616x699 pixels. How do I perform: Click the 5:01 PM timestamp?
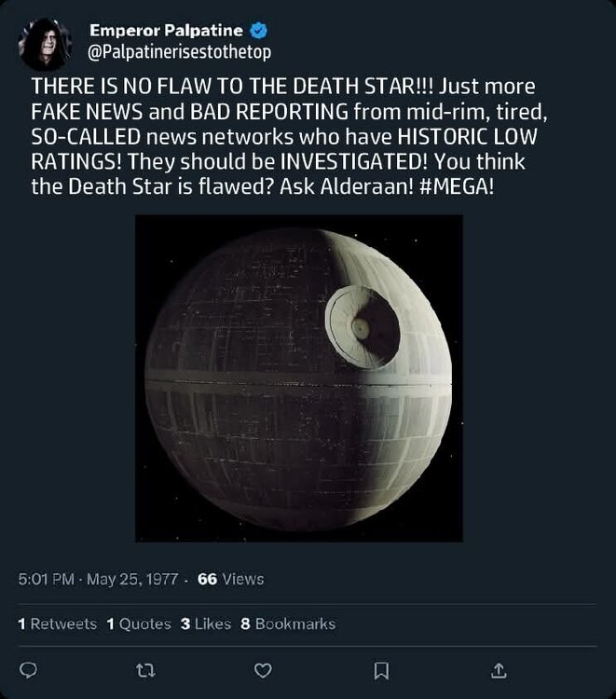[x=47, y=579]
